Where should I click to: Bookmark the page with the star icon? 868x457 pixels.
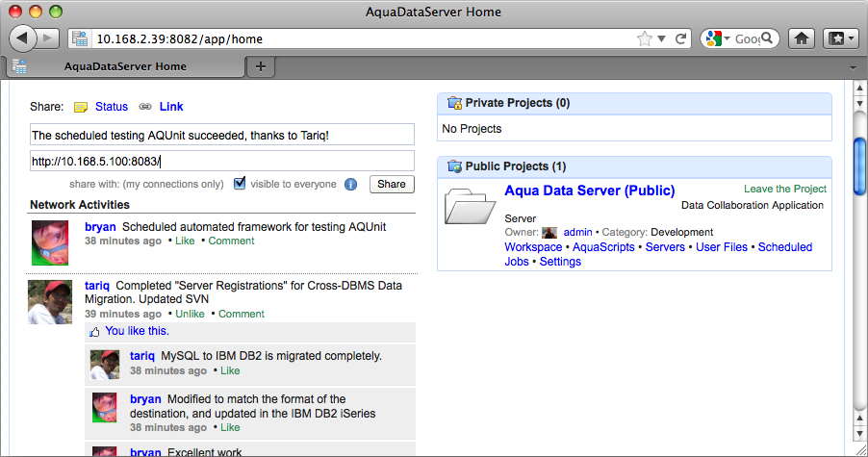click(645, 38)
